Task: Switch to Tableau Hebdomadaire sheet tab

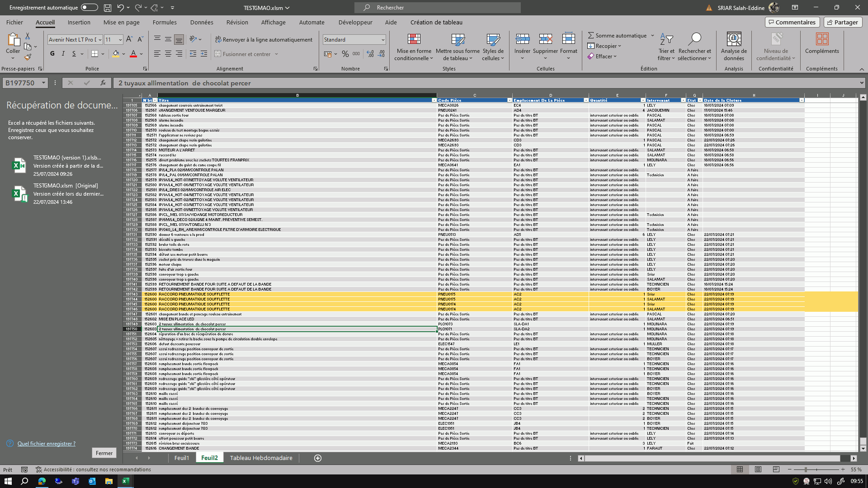Action: click(x=261, y=458)
